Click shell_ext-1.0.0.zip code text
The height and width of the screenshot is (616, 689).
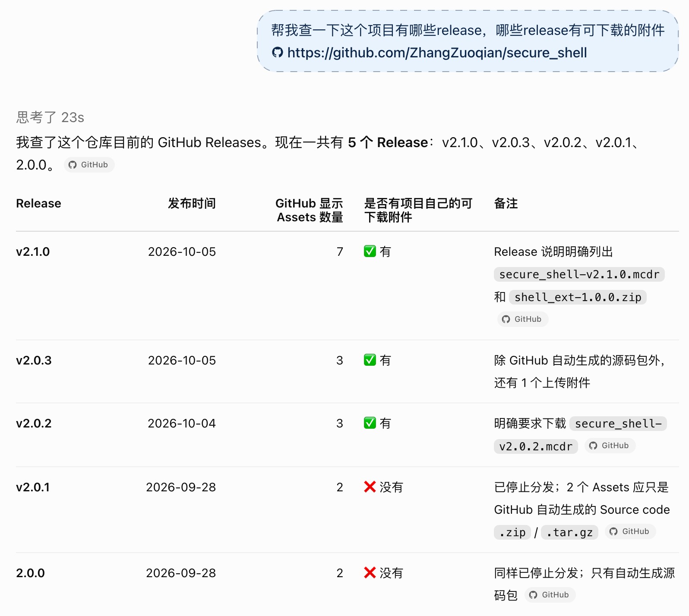[x=578, y=297]
